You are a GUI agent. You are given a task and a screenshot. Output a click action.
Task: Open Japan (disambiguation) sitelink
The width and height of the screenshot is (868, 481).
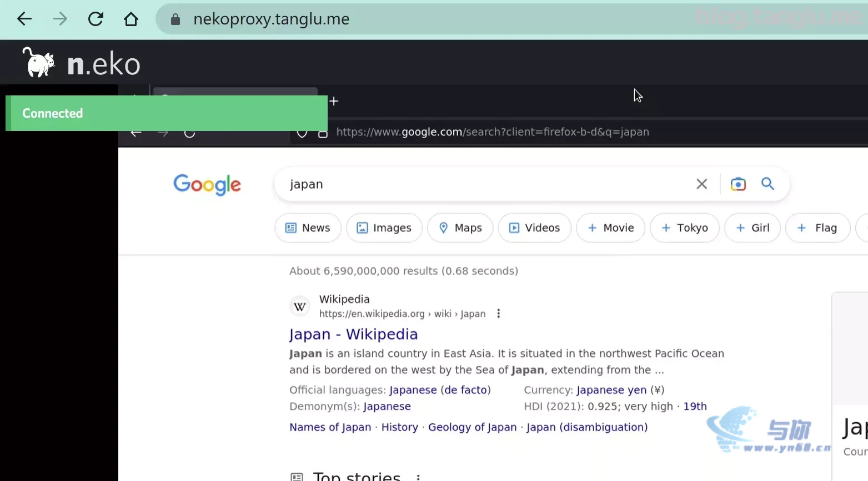click(x=587, y=427)
